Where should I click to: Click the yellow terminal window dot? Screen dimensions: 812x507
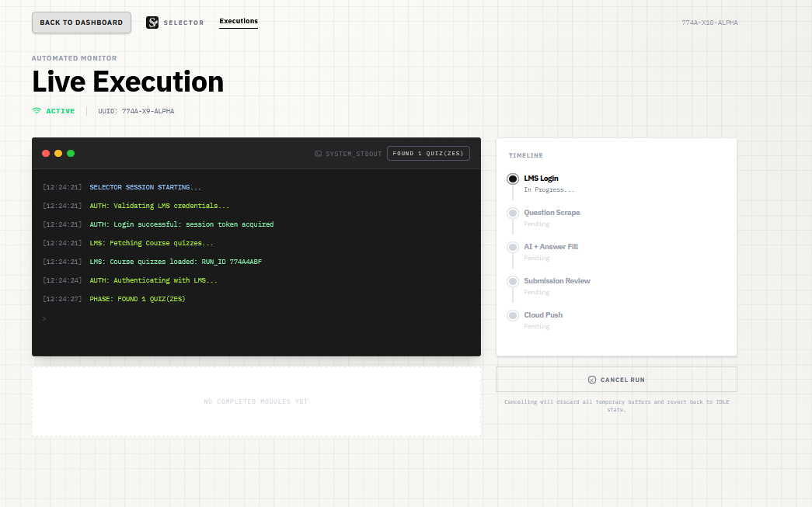(x=58, y=153)
